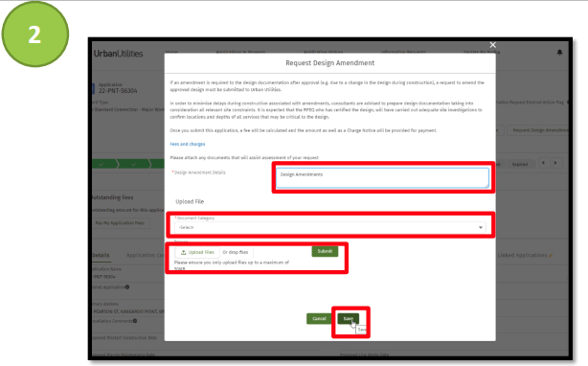Select the Expired stage in path
The image size is (588, 366).
coord(520,164)
